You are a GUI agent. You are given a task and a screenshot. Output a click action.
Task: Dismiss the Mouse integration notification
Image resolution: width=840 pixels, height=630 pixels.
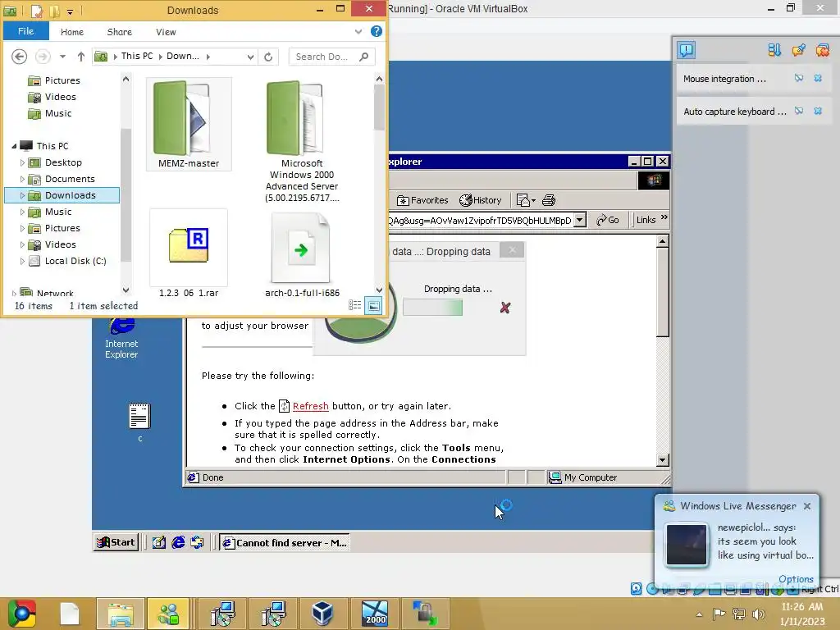point(818,78)
